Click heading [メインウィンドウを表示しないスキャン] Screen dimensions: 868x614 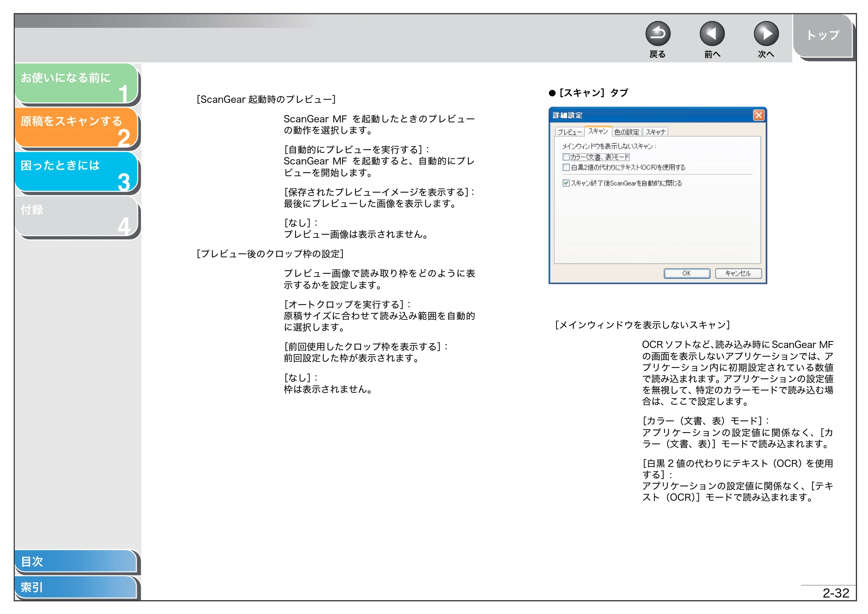(x=642, y=325)
